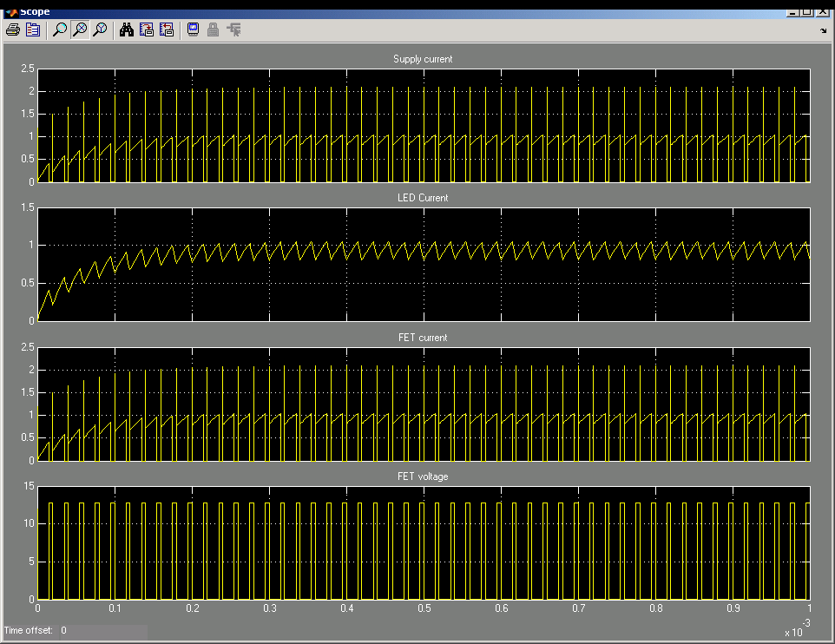Toggle the floating scope icon
The height and width of the screenshot is (644, 835).
point(194,30)
